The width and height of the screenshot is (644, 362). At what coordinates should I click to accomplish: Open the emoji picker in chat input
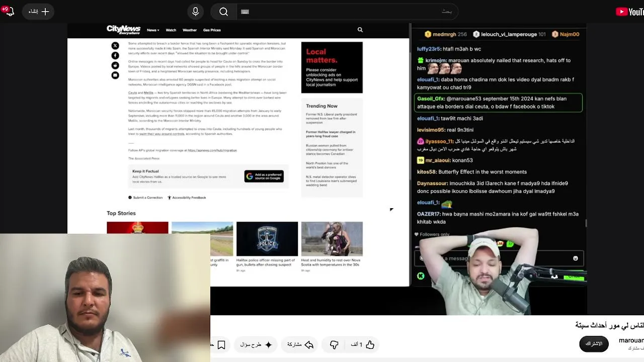click(576, 258)
